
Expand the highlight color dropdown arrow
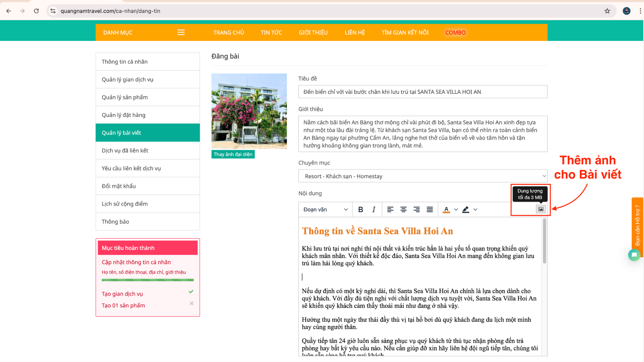click(x=475, y=209)
